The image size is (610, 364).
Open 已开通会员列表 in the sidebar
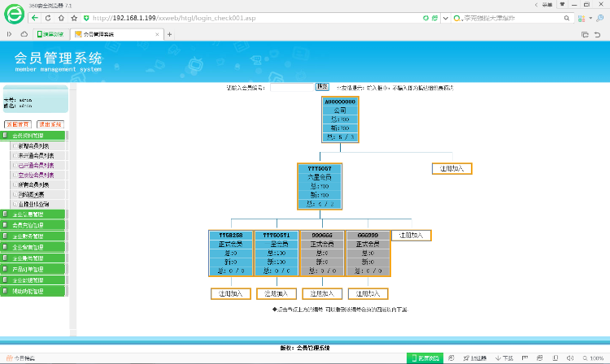[x=36, y=165]
